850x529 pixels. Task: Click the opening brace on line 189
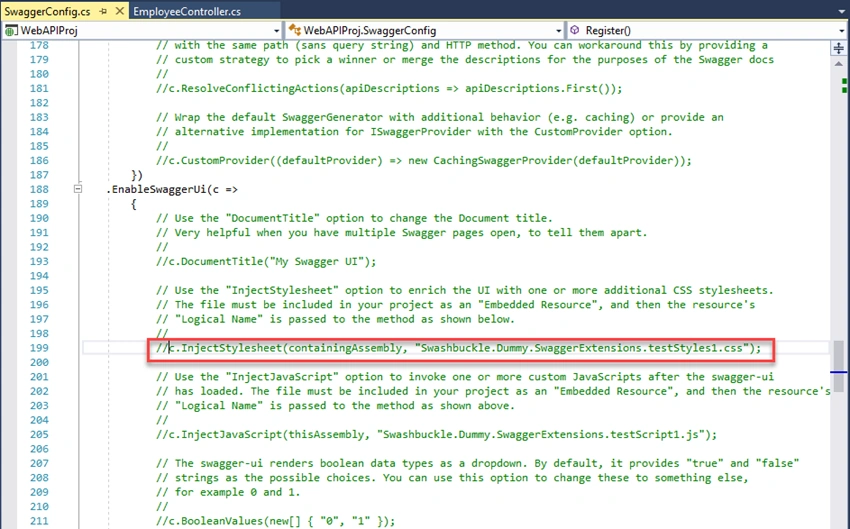[134, 204]
